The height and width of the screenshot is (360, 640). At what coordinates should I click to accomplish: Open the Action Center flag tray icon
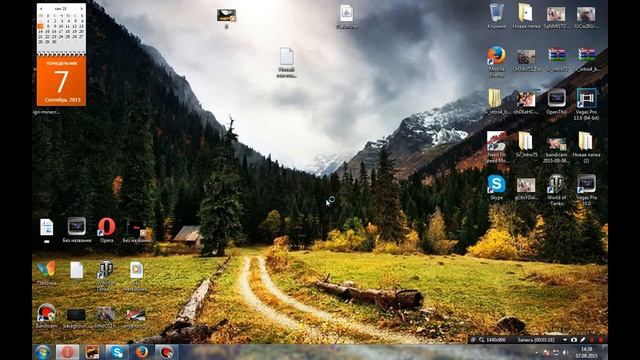[546, 353]
